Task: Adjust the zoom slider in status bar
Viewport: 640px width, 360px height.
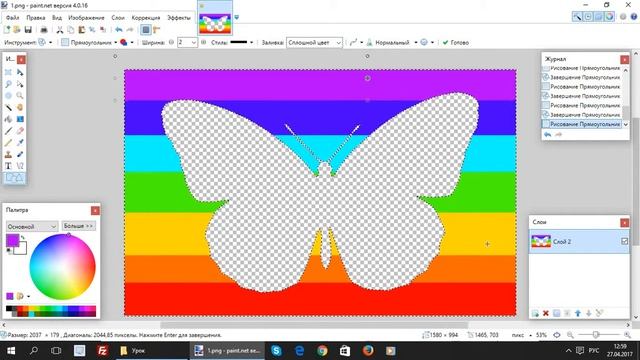Action: 596,335
